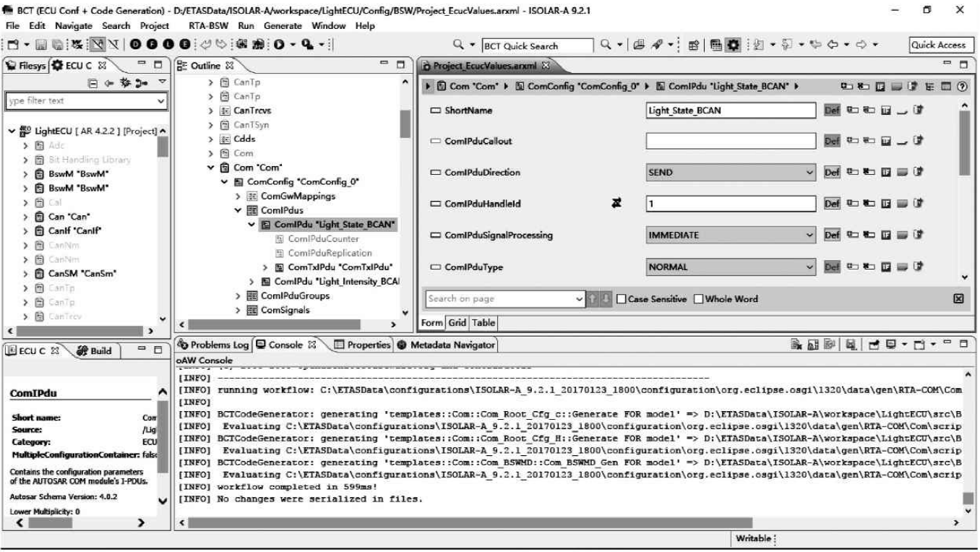Screen dimensions: 980x552
Task: Expand ComTxIPdu "ComTxIPdu" node
Action: pos(265,267)
